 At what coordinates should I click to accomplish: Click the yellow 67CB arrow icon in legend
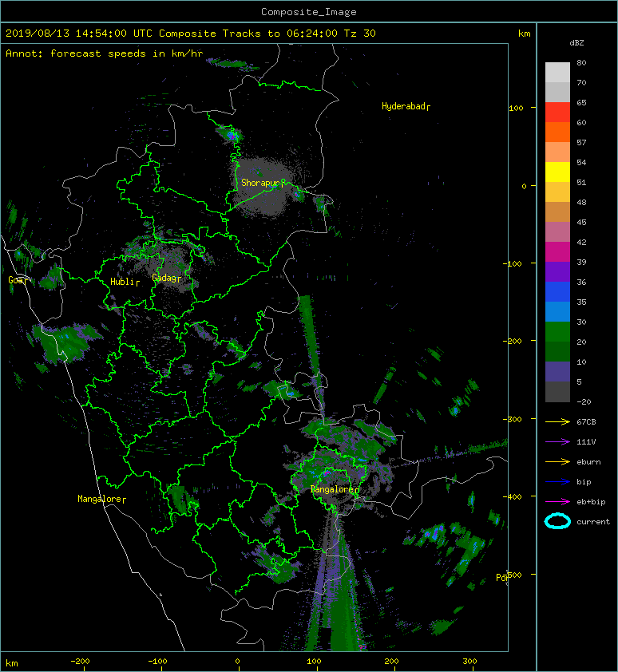[x=557, y=421]
